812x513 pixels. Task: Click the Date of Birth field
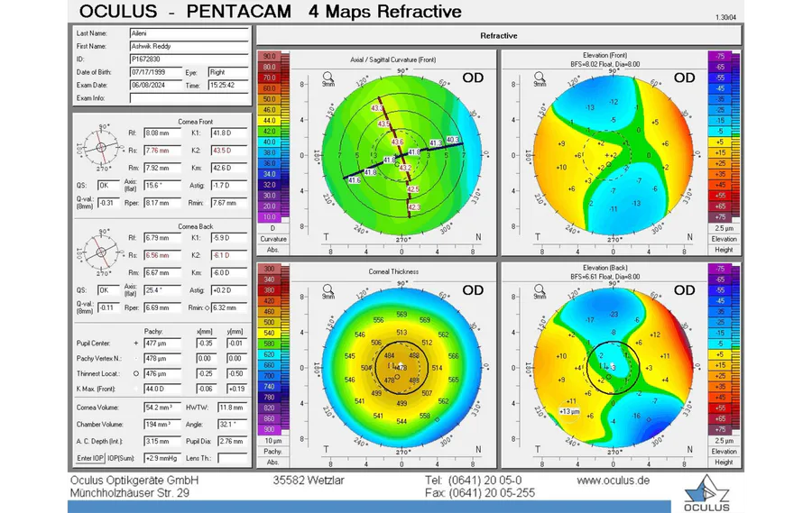[155, 72]
